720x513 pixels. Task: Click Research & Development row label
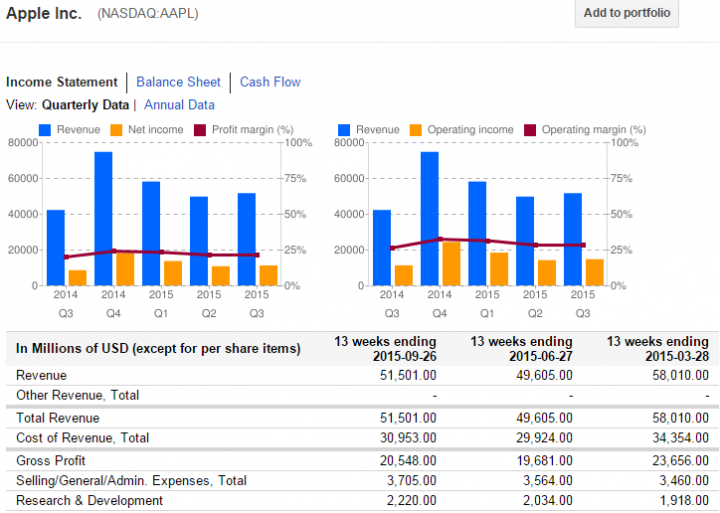click(90, 500)
